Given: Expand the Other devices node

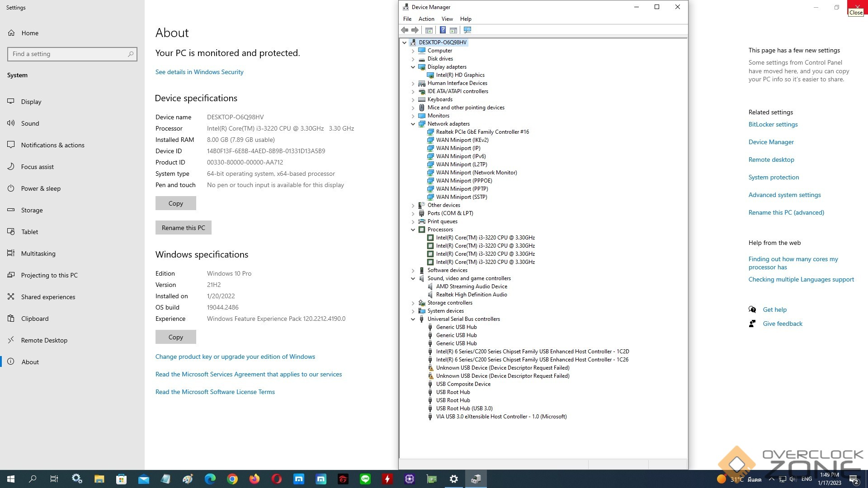Looking at the screenshot, I should point(413,205).
